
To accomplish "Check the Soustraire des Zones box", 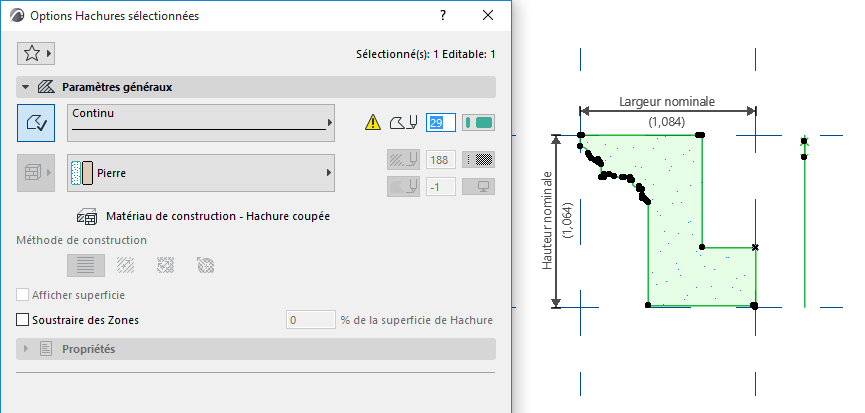I will [x=23, y=320].
